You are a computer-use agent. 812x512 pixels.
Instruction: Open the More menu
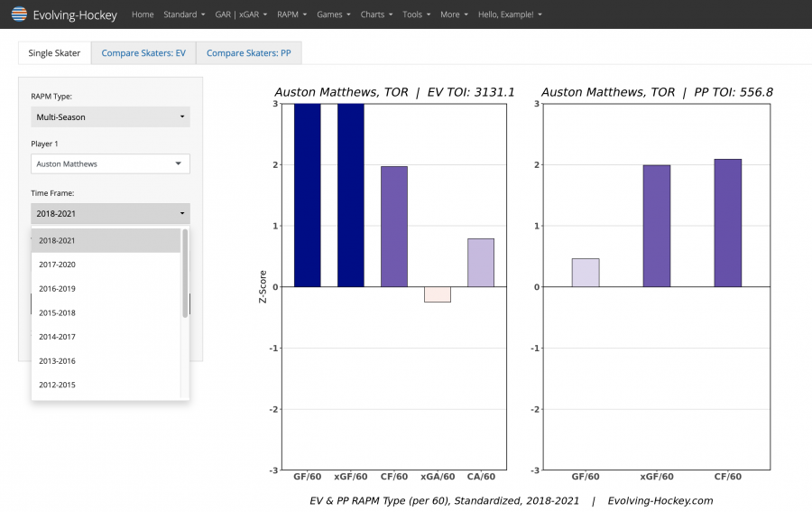click(x=454, y=14)
